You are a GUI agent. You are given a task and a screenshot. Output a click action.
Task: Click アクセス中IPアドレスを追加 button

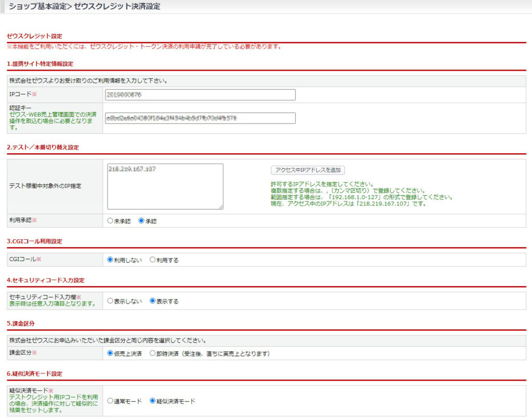tap(308, 170)
